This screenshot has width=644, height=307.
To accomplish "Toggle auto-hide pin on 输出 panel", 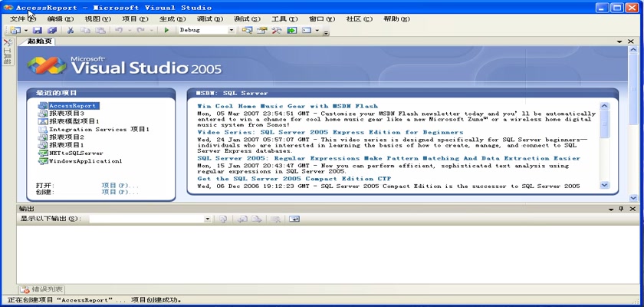I will (x=621, y=209).
